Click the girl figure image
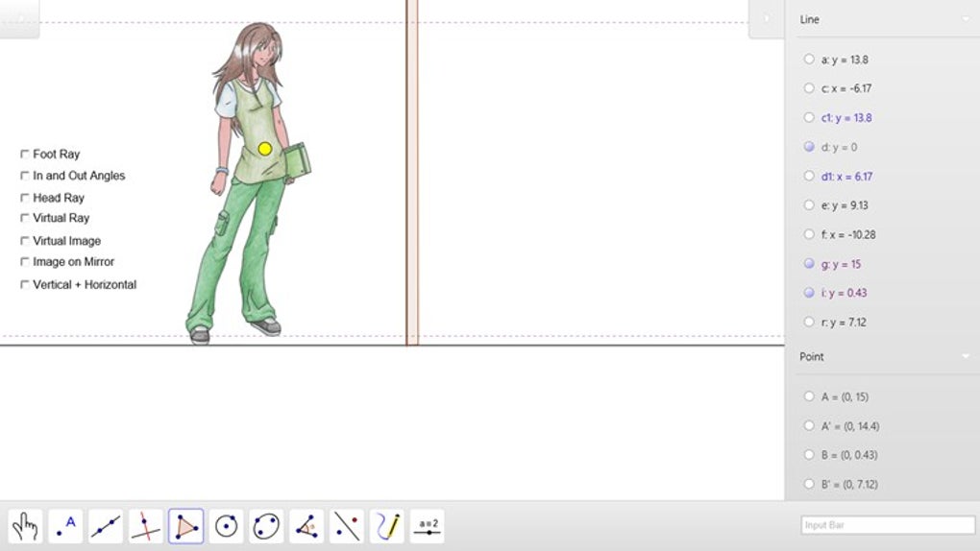Screen dimensions: 980x551 (x=248, y=183)
